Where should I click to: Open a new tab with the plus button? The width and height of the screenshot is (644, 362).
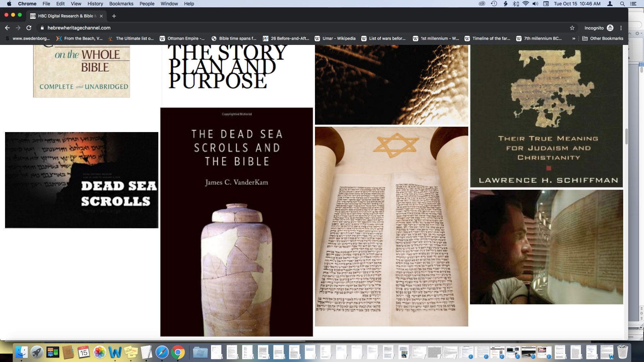coord(114,16)
